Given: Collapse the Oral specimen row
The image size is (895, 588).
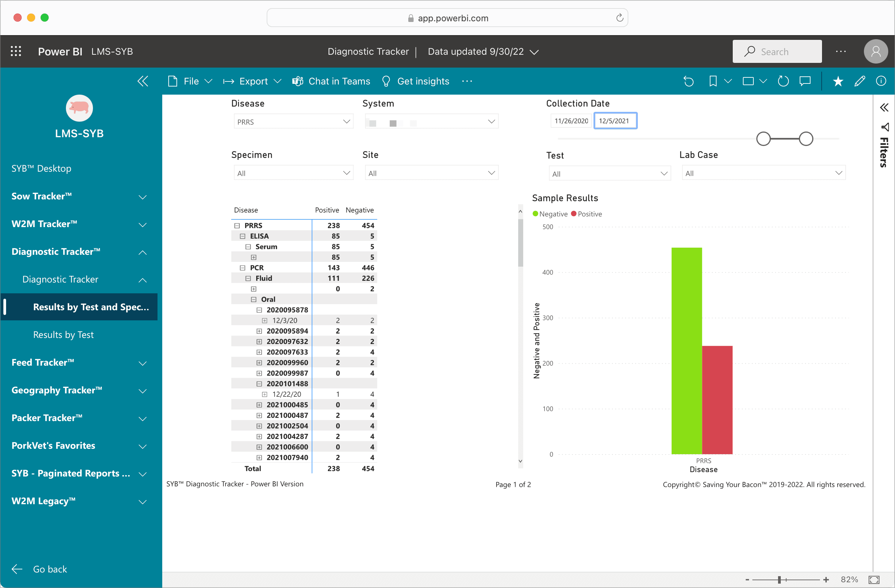Looking at the screenshot, I should (x=253, y=299).
